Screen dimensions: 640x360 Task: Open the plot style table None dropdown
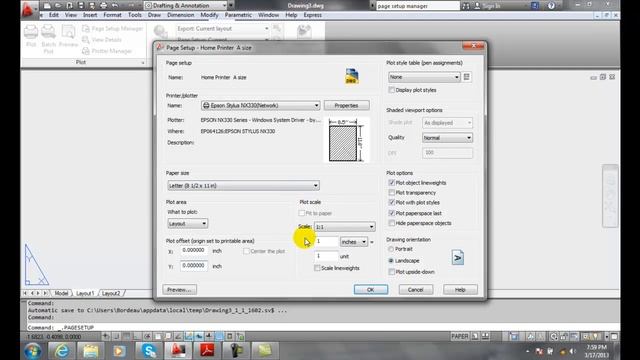(424, 77)
